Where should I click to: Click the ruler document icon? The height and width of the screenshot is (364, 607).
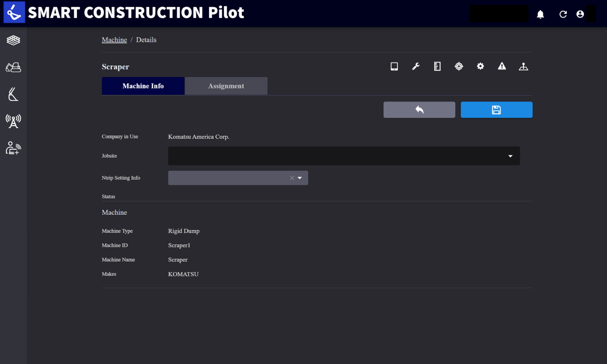point(437,66)
